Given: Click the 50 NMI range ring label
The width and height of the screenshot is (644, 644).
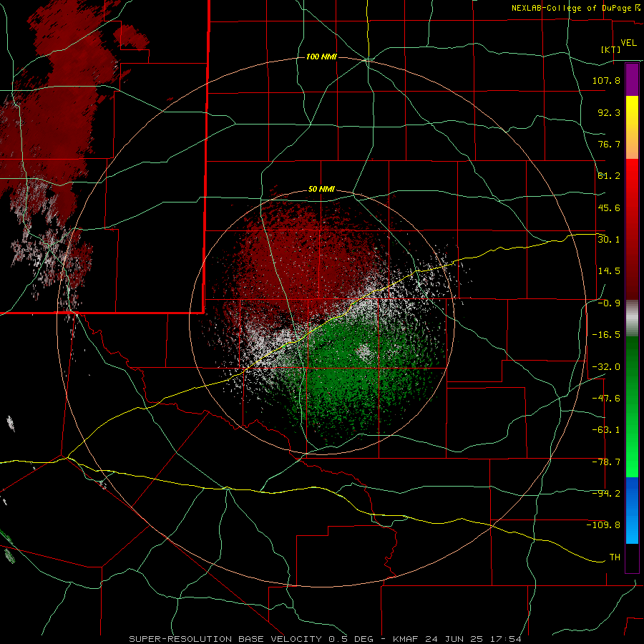Looking at the screenshot, I should coord(321,190).
